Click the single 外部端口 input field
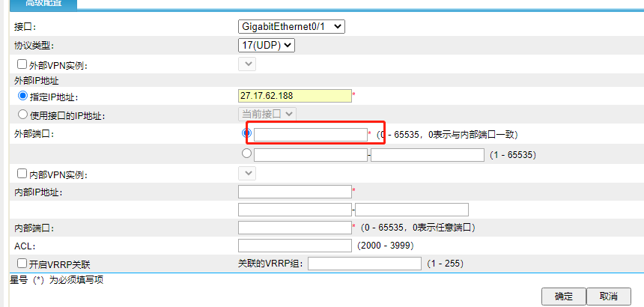The width and height of the screenshot is (644, 307). pyautogui.click(x=311, y=135)
